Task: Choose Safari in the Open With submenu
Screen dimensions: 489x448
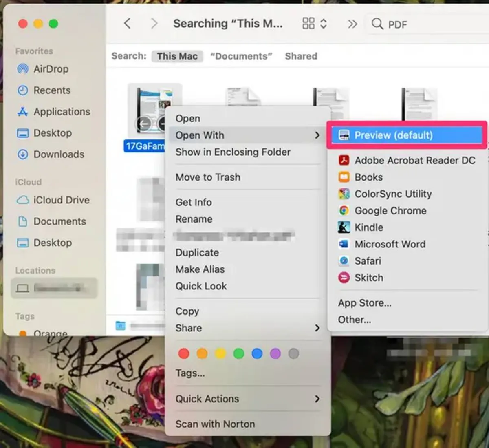Action: tap(368, 261)
